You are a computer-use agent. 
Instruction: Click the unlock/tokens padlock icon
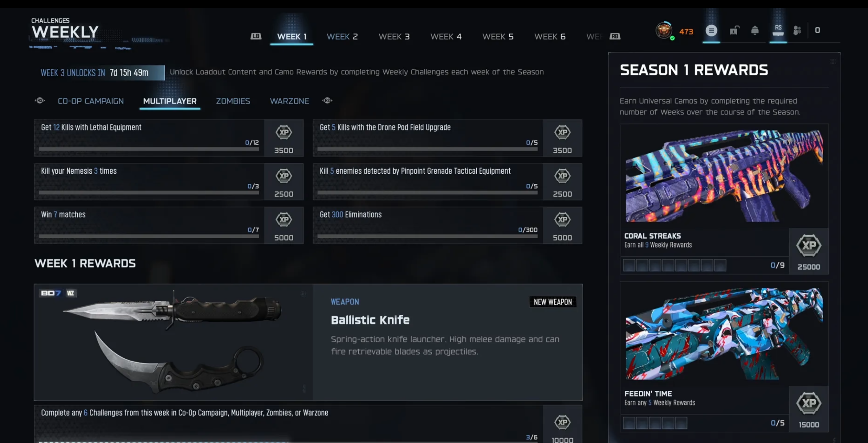734,31
